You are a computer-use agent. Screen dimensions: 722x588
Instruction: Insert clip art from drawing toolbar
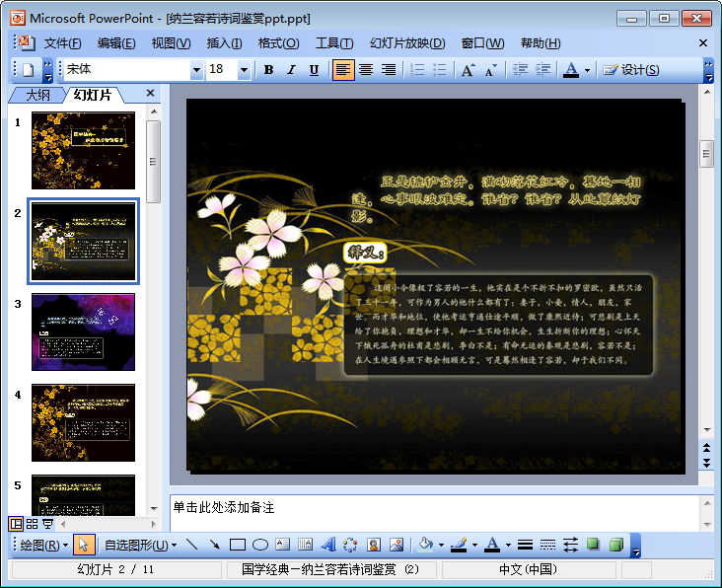pyautogui.click(x=374, y=546)
